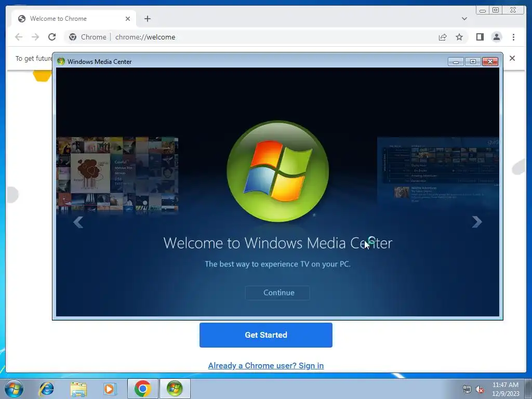Open Chrome side panel
The width and height of the screenshot is (532, 399).
tap(480, 37)
